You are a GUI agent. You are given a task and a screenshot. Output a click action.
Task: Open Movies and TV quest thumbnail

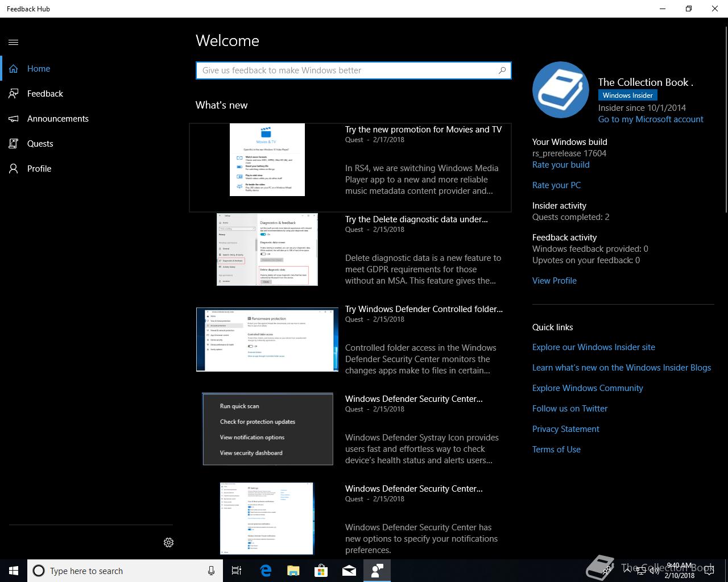point(267,160)
